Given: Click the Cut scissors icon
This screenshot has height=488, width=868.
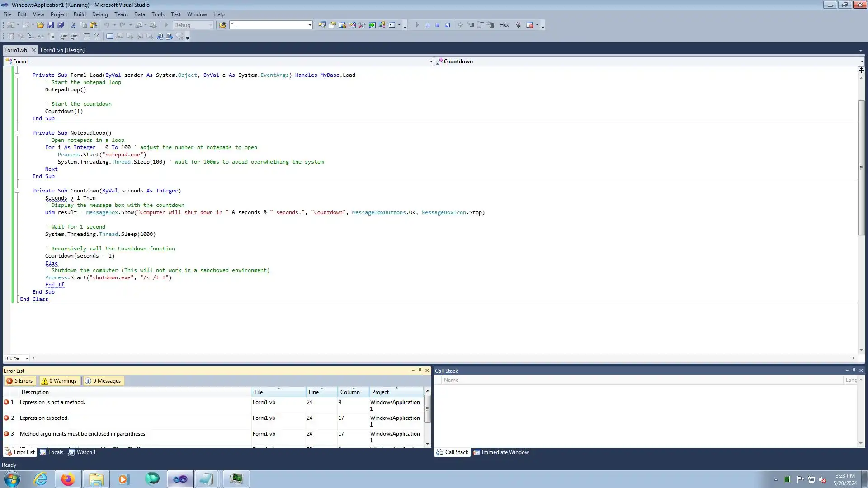Looking at the screenshot, I should [x=74, y=25].
